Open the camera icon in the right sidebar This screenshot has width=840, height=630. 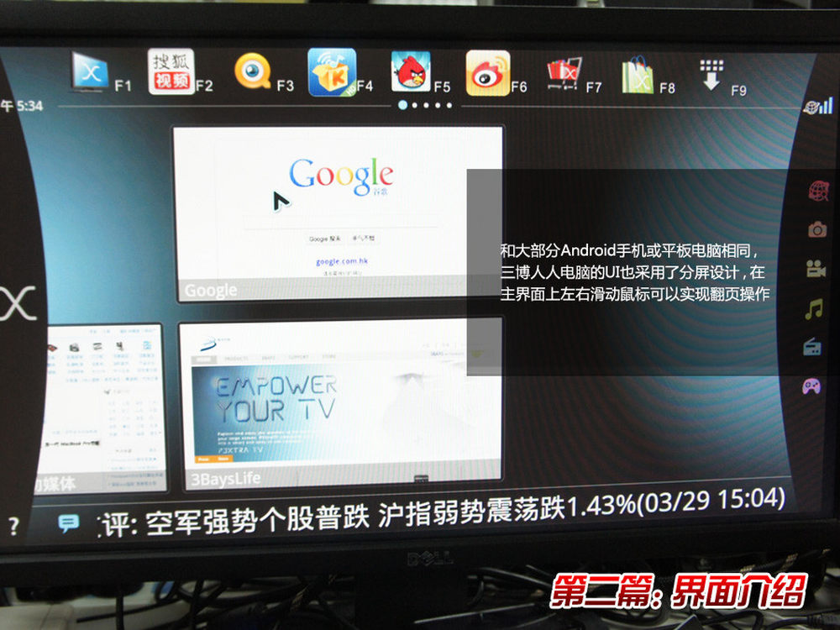pos(817,229)
